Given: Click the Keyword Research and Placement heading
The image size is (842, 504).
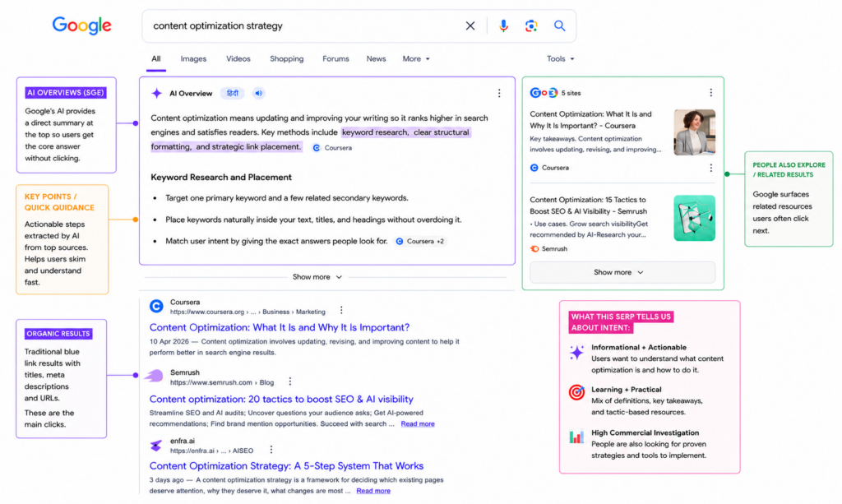Looking at the screenshot, I should pyautogui.click(x=221, y=177).
